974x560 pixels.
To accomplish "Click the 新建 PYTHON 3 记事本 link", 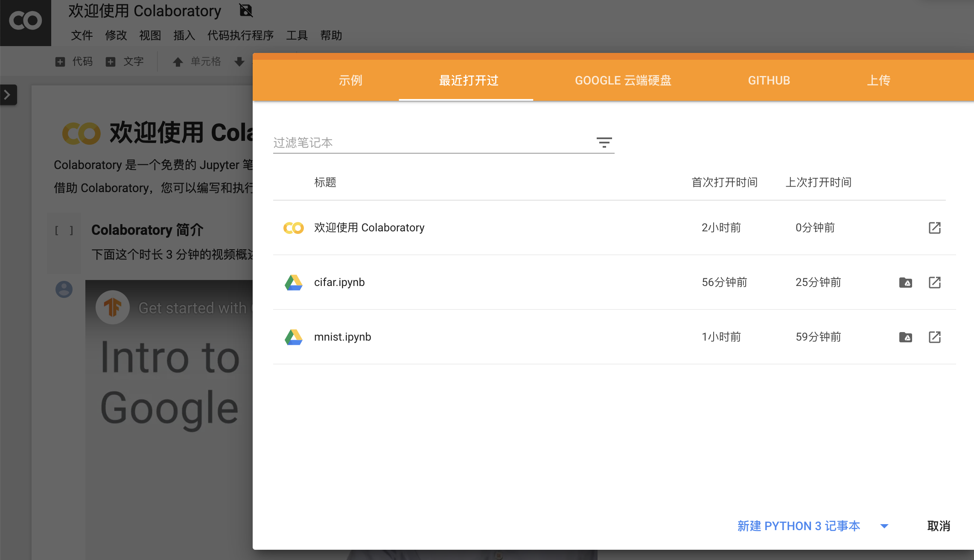I will click(x=798, y=526).
